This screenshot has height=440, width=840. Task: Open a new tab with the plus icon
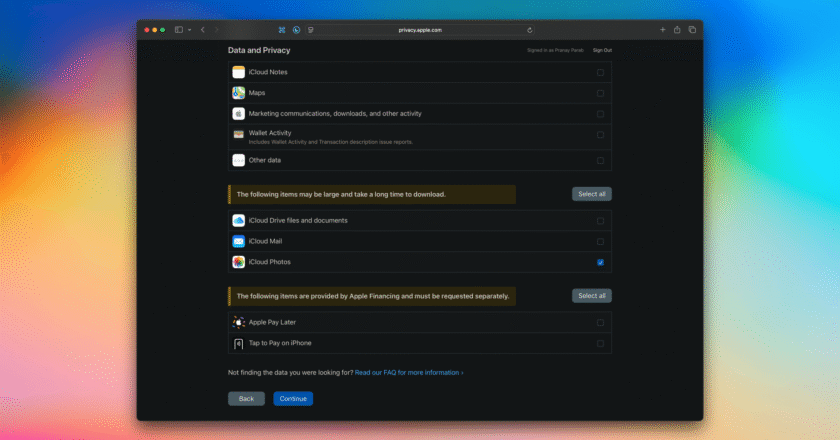(663, 30)
